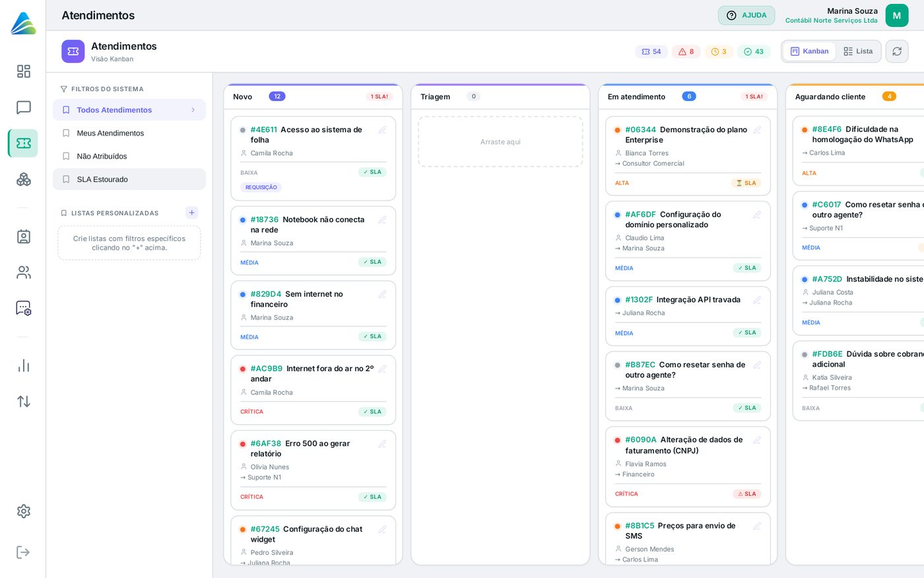This screenshot has height=578, width=924.
Task: Click the Triagem drop area Arraste aqui
Action: point(500,142)
